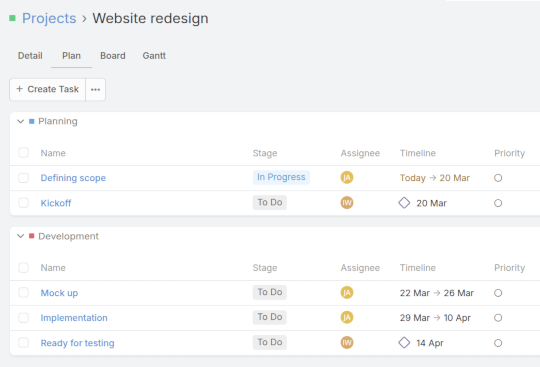Click the 29 Mar → 10 Apr timeline
Screen dimensions: 540x367
(435, 318)
